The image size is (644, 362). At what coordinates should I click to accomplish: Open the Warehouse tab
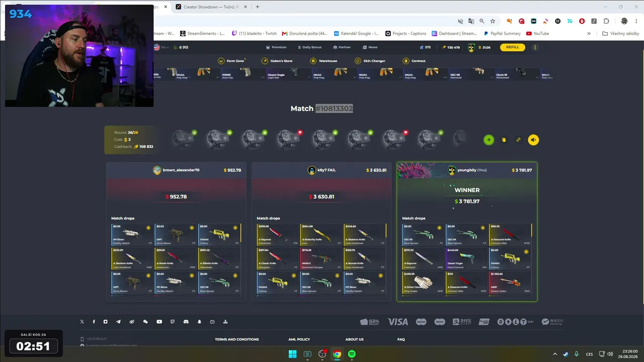pyautogui.click(x=324, y=61)
